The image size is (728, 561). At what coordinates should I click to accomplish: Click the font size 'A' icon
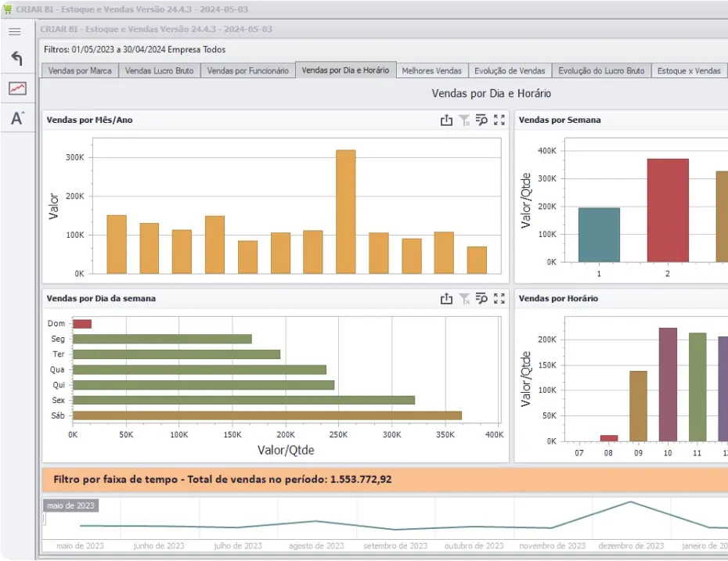click(17, 118)
